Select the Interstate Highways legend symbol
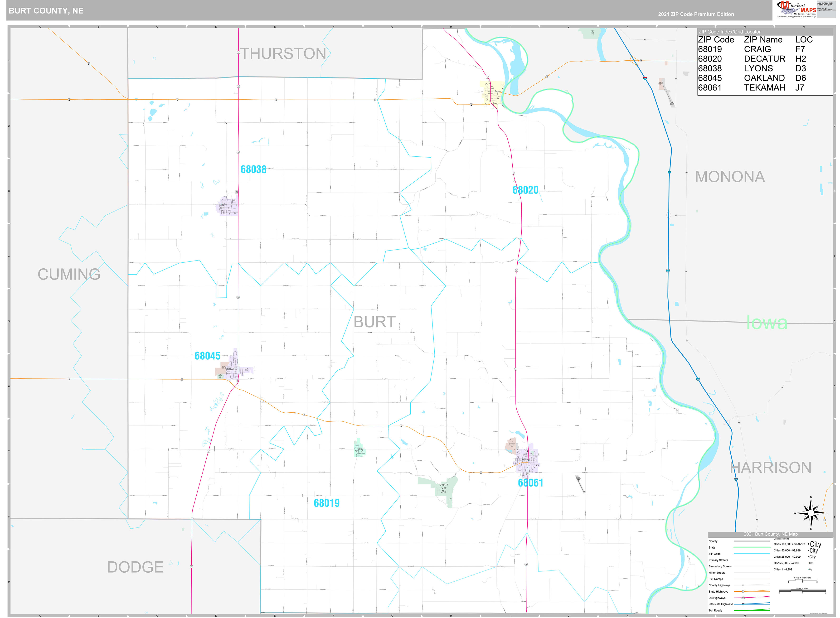Viewport: 840px width, 618px height. pyautogui.click(x=743, y=604)
